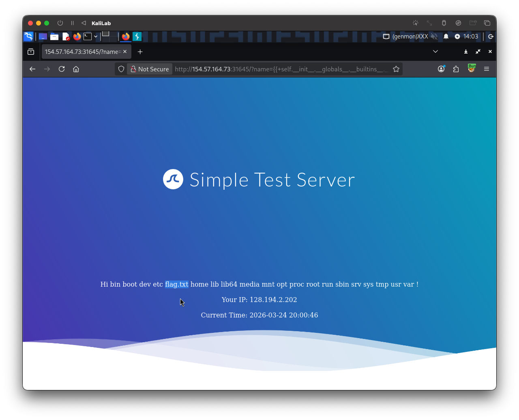This screenshot has height=420, width=519.
Task: Open the extensions puzzle piece icon
Action: (456, 69)
